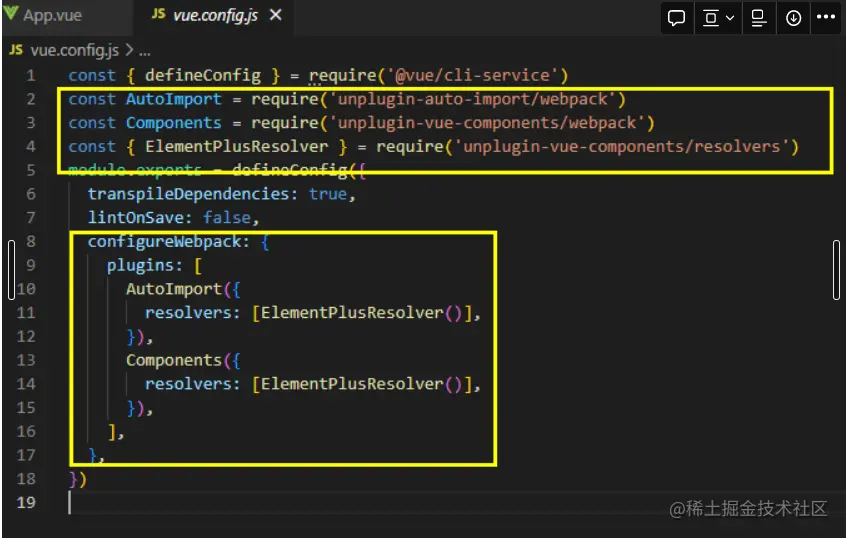847x538 pixels.
Task: Open the three-dots more actions menu
Action: click(x=826, y=17)
